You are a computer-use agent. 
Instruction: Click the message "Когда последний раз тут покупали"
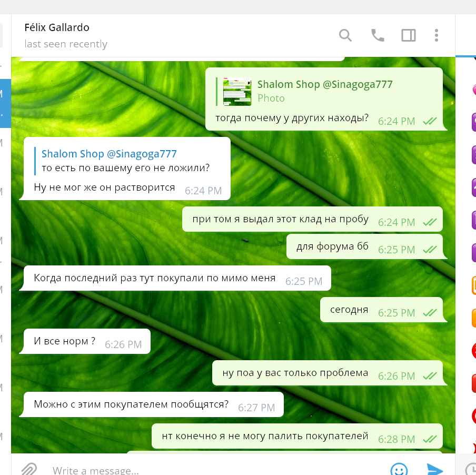point(154,278)
